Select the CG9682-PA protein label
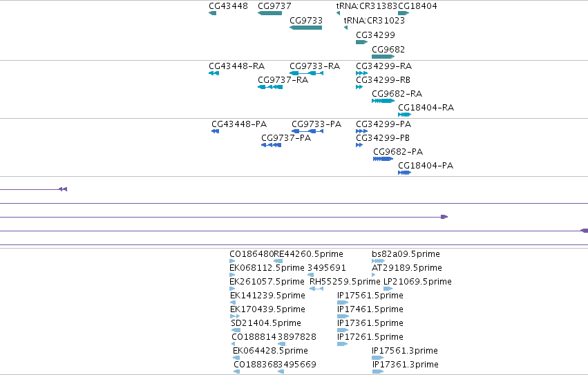The image size is (588, 375). [398, 152]
